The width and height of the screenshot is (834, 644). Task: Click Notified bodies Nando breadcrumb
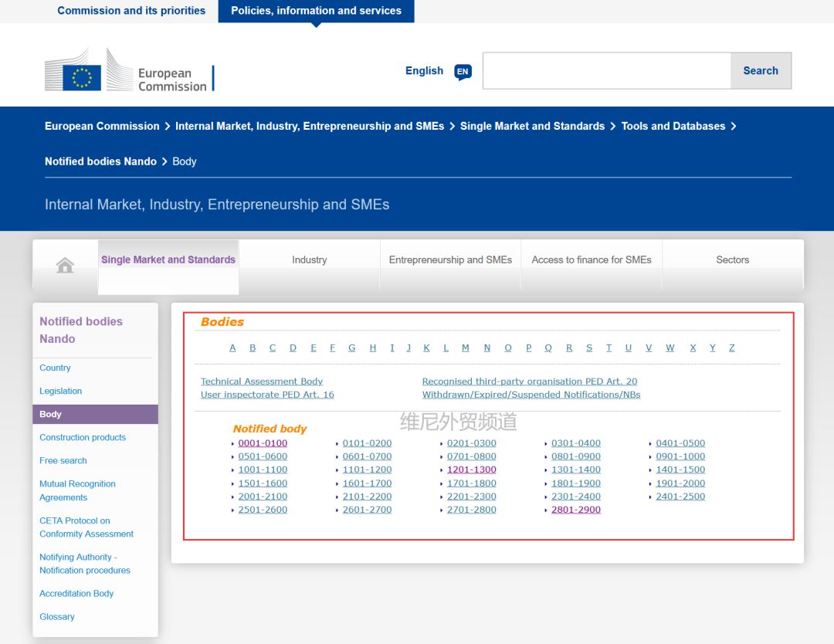[100, 161]
